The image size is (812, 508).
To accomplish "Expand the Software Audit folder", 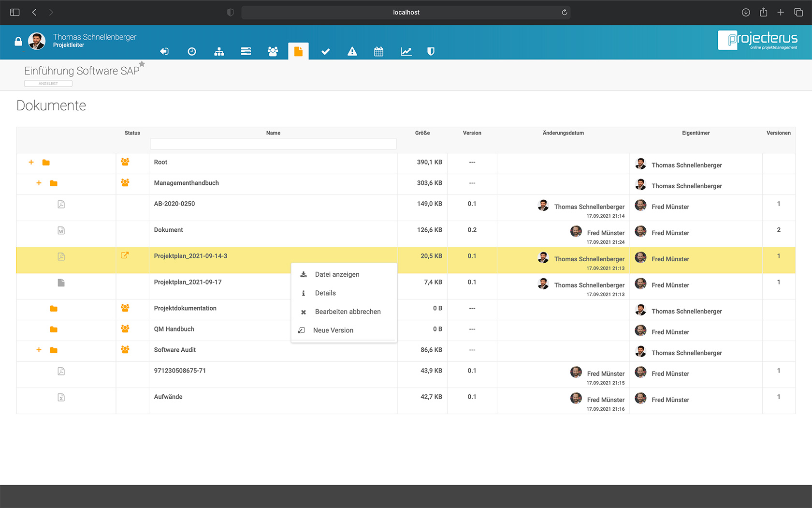I will [39, 350].
